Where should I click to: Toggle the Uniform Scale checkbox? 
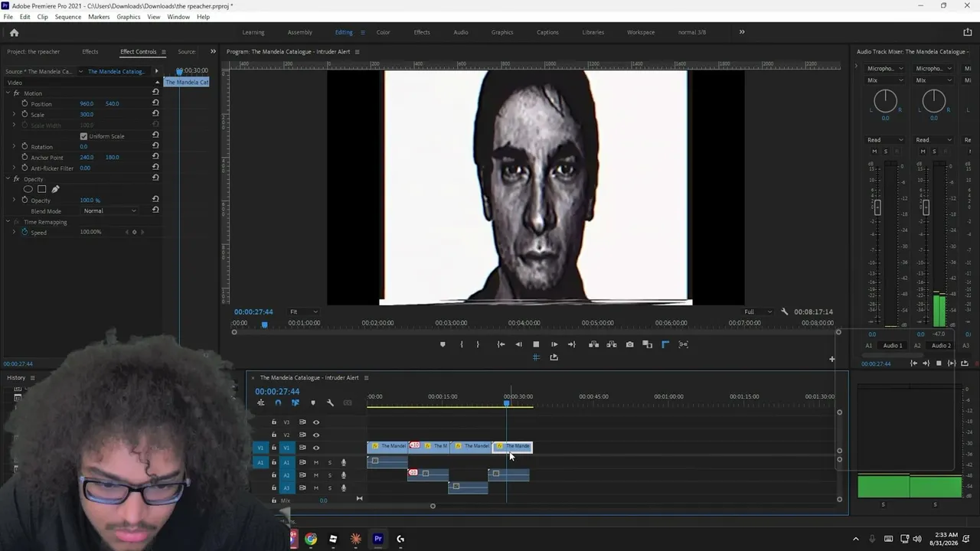coord(83,136)
